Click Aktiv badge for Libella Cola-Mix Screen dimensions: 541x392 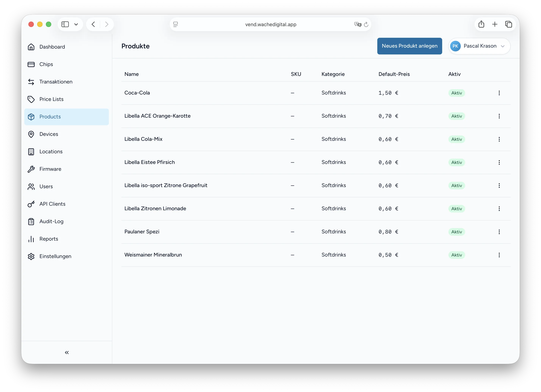[456, 139]
